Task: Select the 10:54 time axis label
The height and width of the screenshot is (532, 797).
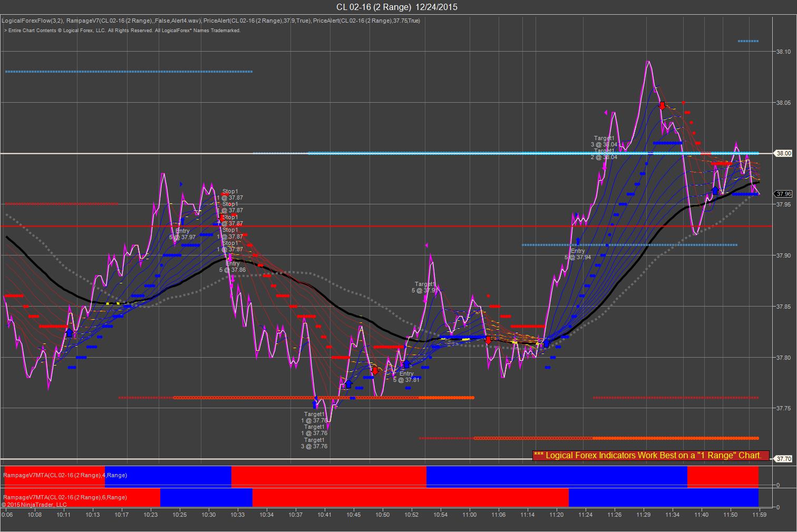Action: point(440,515)
